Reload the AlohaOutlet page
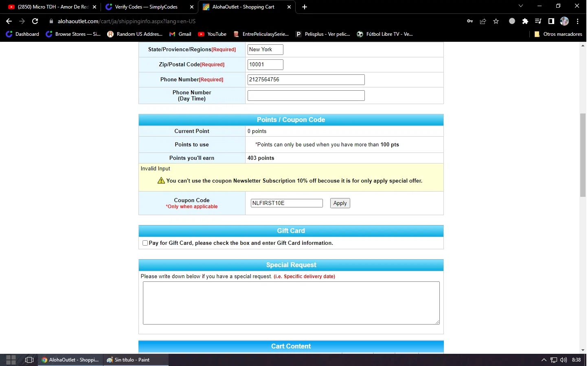 pos(35,21)
